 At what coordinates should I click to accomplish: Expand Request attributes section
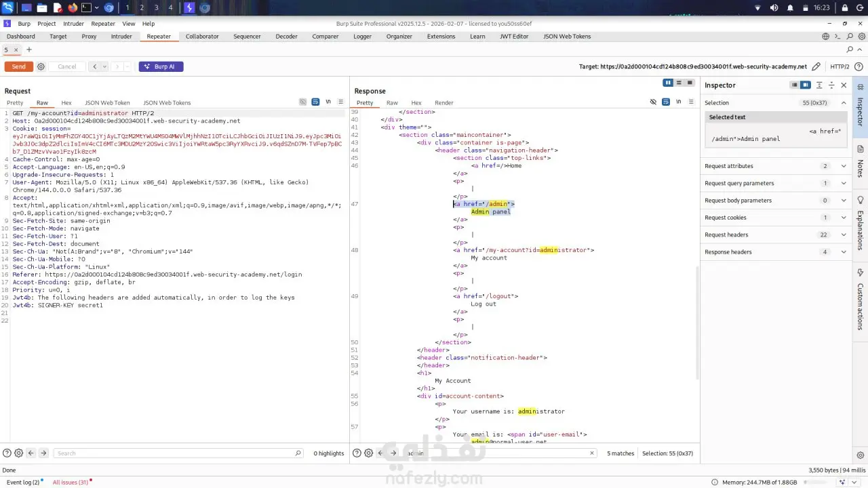pyautogui.click(x=775, y=166)
